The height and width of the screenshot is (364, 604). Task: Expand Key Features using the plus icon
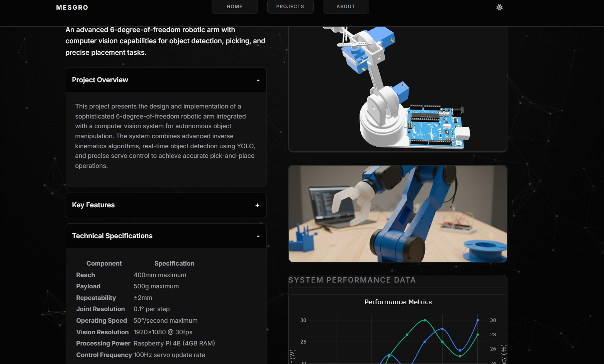click(x=257, y=205)
